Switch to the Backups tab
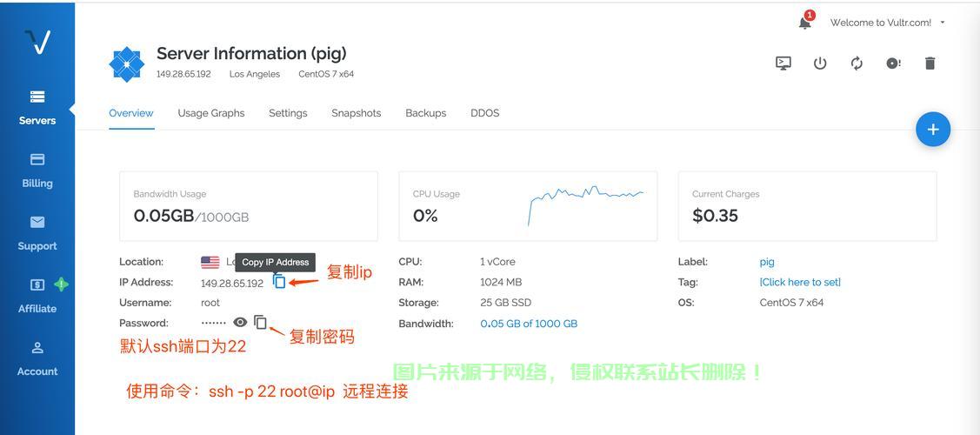The image size is (980, 435). click(425, 113)
